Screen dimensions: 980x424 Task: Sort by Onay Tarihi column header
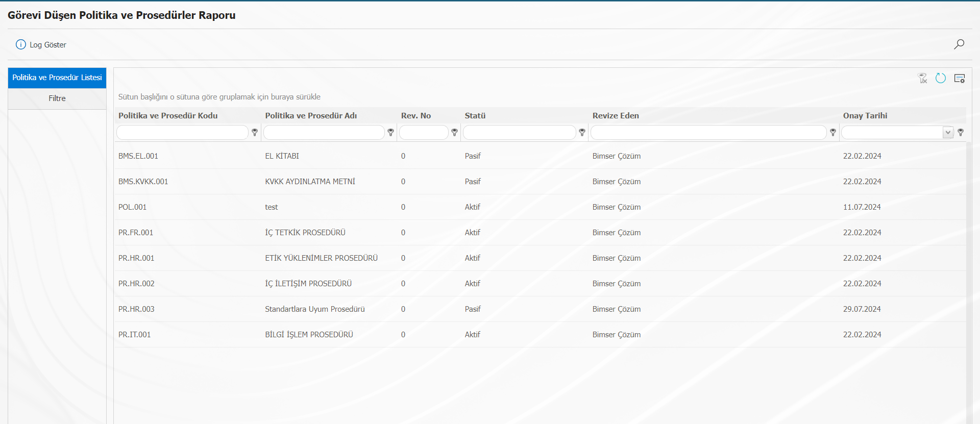click(865, 115)
